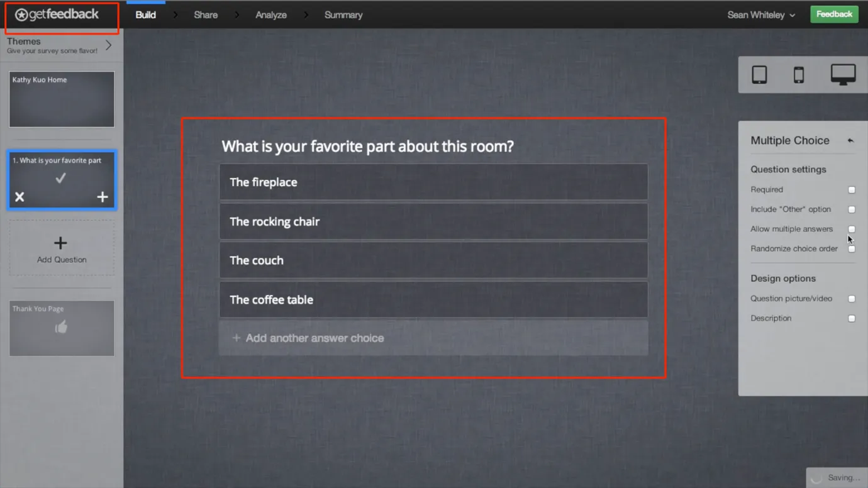This screenshot has width=868, height=488.
Task: Select the mobile phone preview icon
Action: pos(798,75)
